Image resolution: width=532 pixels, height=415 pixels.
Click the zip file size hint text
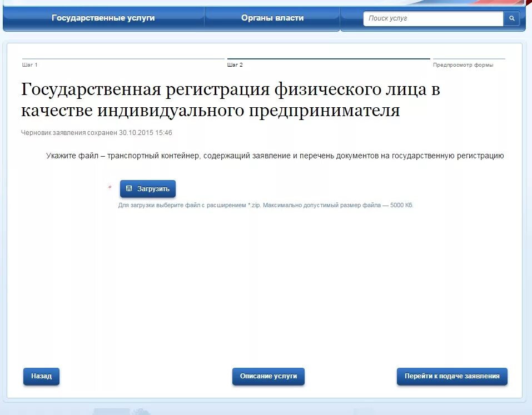coord(266,205)
